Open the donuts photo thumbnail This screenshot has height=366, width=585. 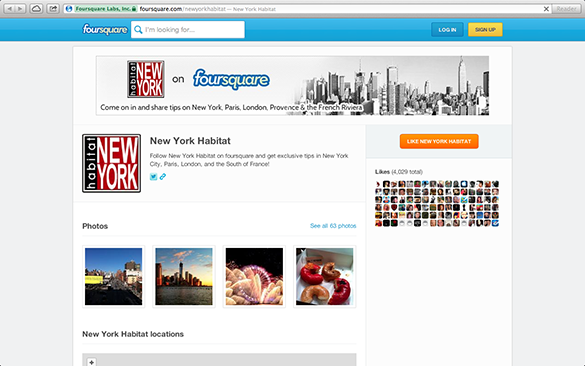[325, 276]
